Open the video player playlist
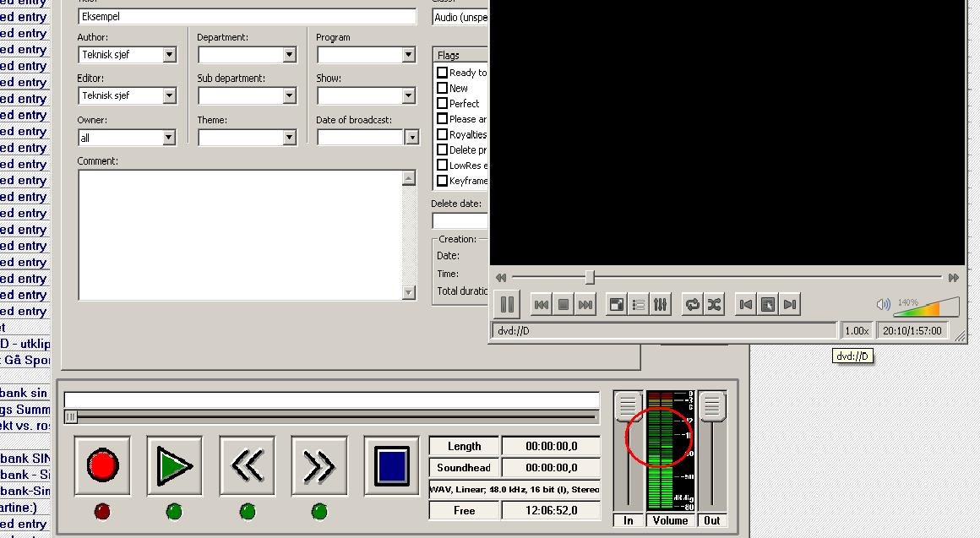Screen dimensions: 980x538 639,304
